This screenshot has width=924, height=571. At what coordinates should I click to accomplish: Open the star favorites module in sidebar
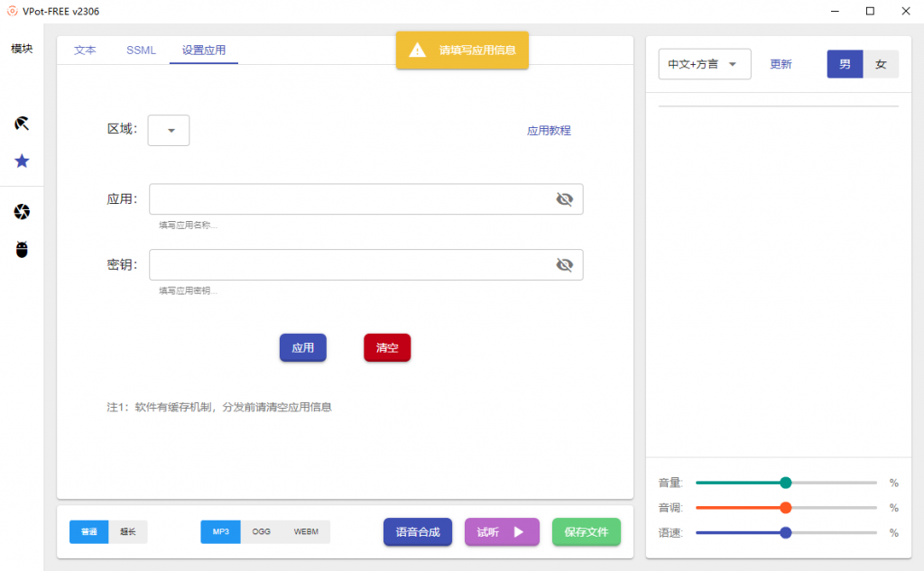pos(22,162)
